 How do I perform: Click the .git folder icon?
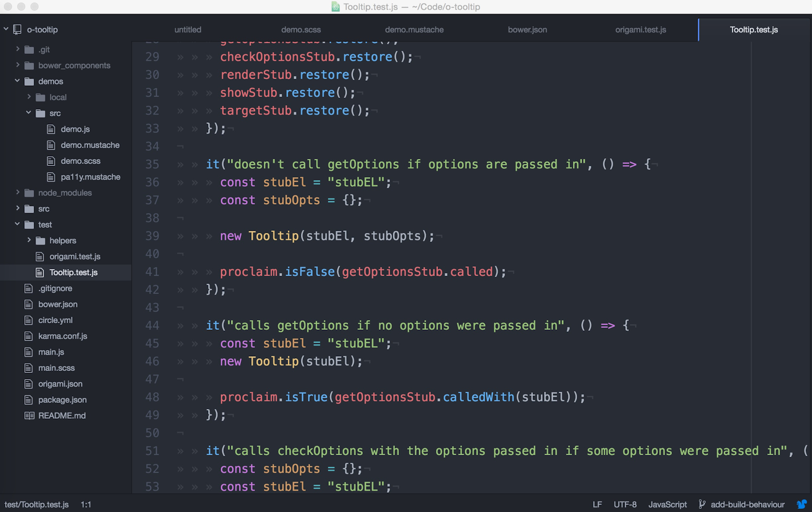[x=29, y=50]
